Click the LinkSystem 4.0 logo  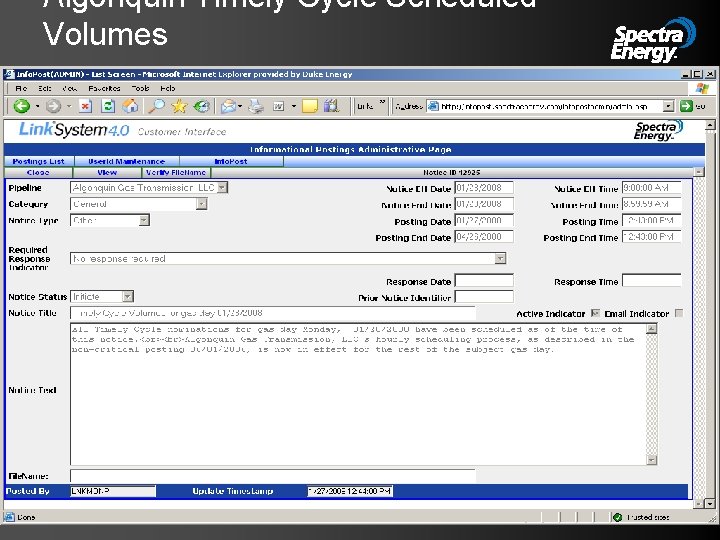pyautogui.click(x=73, y=130)
